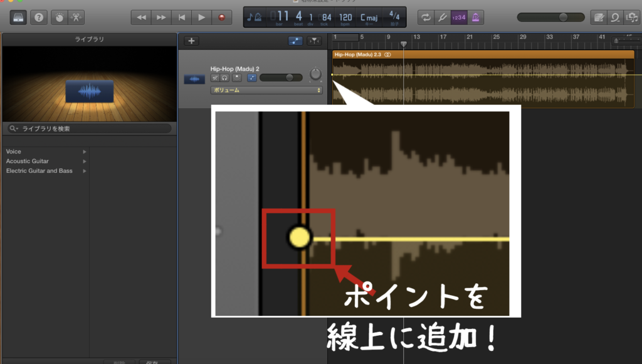
Task: Solo the Hip-Hop (Madu) 2 track with headphones
Action: (224, 78)
